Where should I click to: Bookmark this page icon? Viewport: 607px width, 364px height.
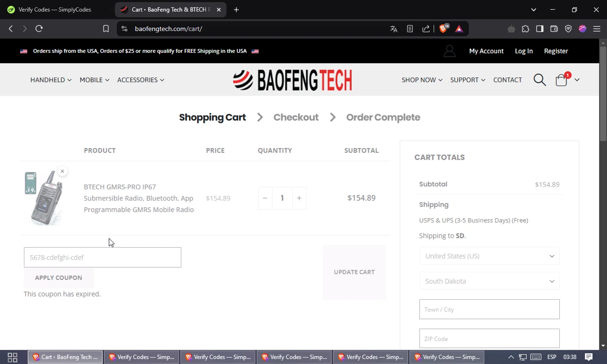(106, 29)
